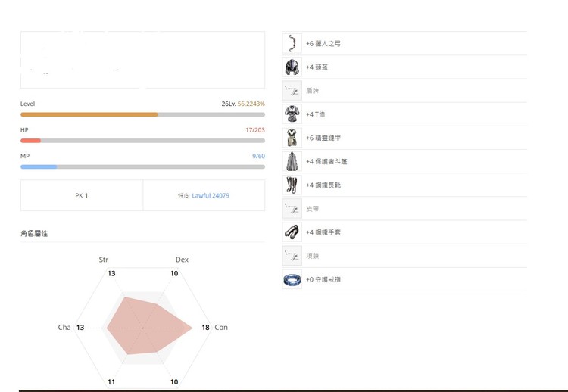Image resolution: width=568 pixels, height=392 pixels.
Task: Select the +4 頭盔 helmet icon
Action: (x=292, y=67)
